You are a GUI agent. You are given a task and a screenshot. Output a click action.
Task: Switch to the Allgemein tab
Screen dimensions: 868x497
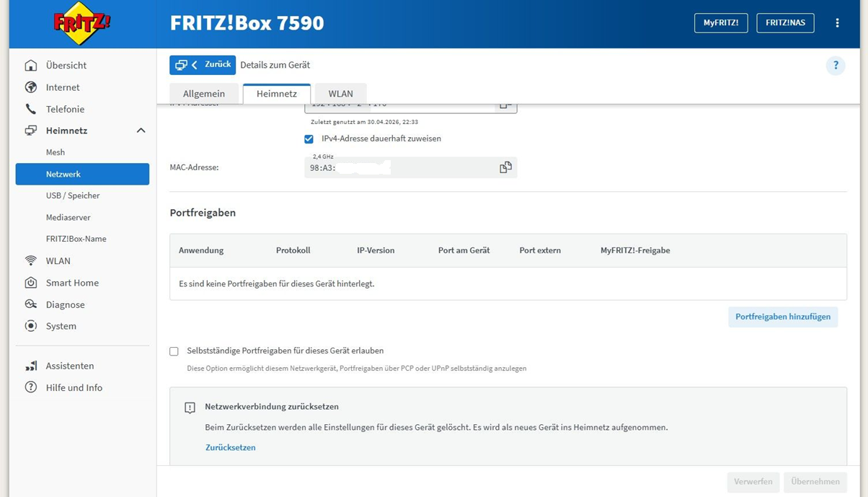(x=204, y=94)
